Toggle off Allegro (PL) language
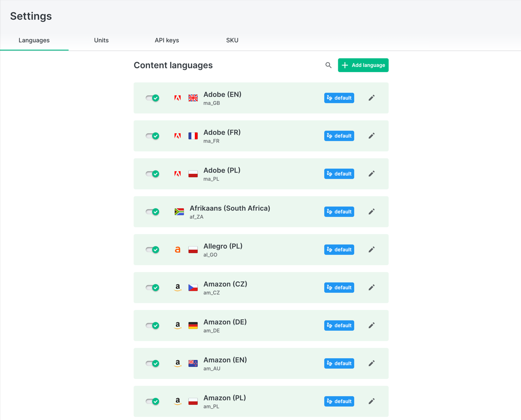 153,250
